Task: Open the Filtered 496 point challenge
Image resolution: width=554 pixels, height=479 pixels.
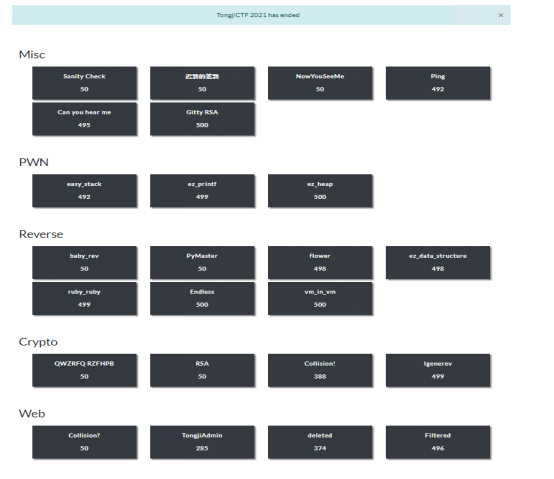Action: (x=438, y=442)
